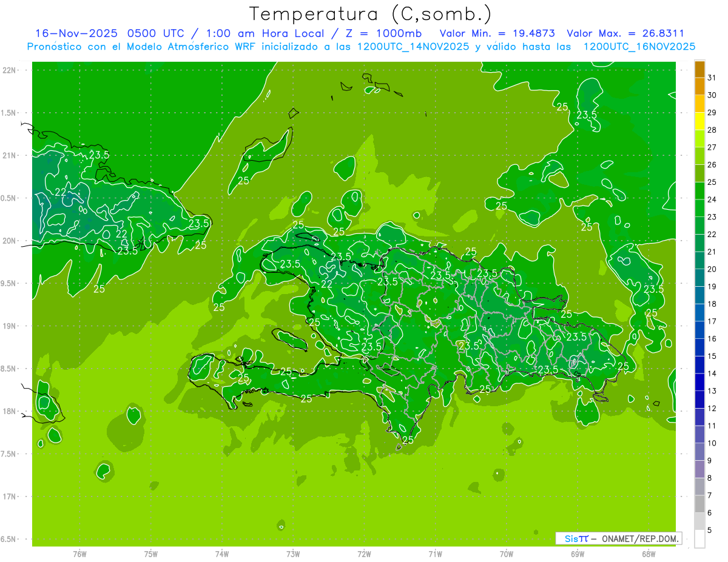Click the '70W' longitude axis label

click(507, 554)
